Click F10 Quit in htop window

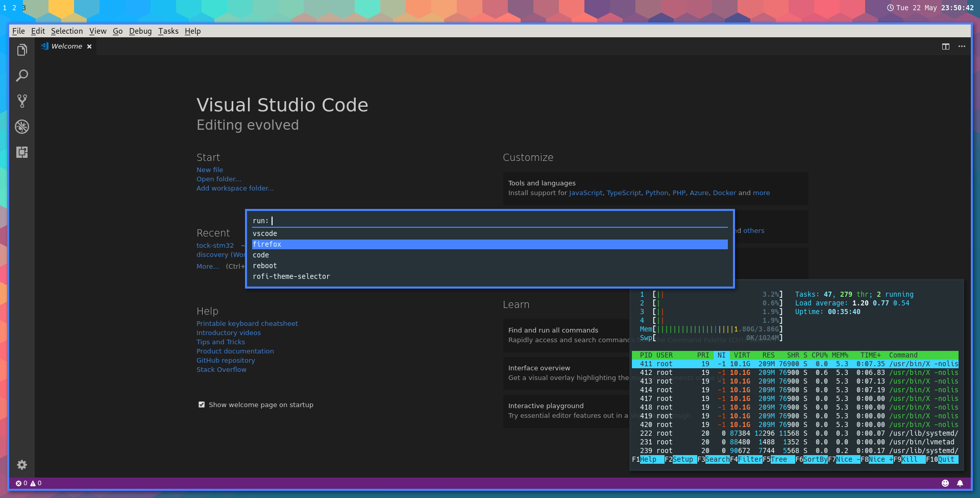[942, 460]
